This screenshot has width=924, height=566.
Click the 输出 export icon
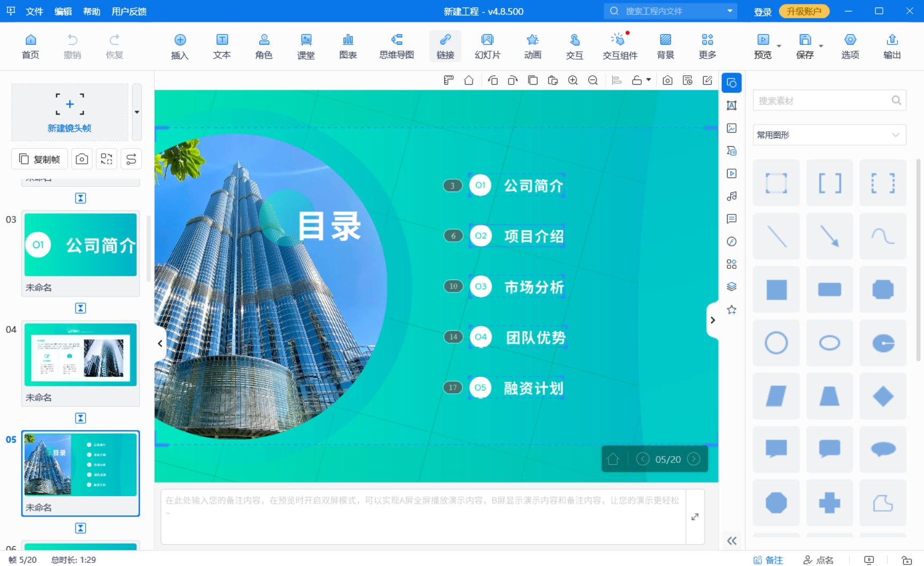tap(892, 46)
